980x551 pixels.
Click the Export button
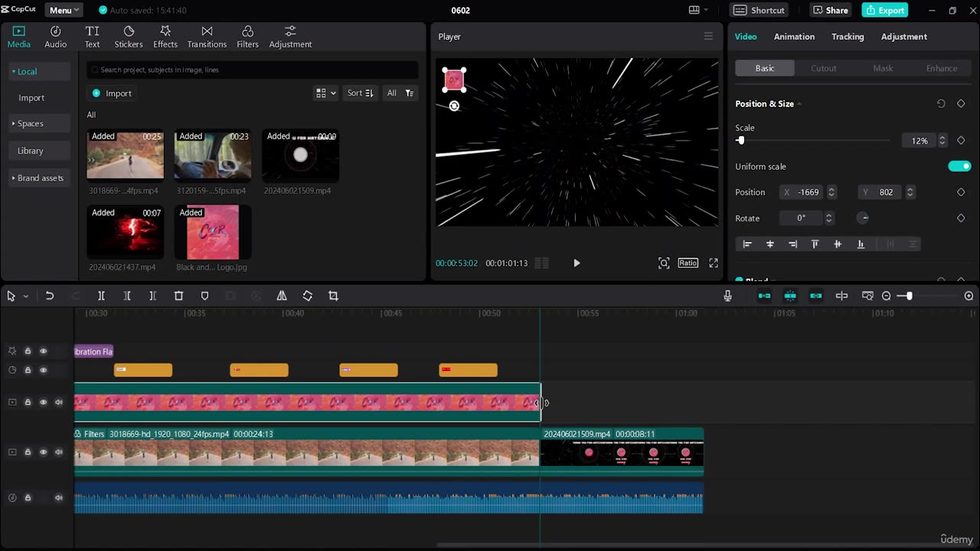(884, 10)
